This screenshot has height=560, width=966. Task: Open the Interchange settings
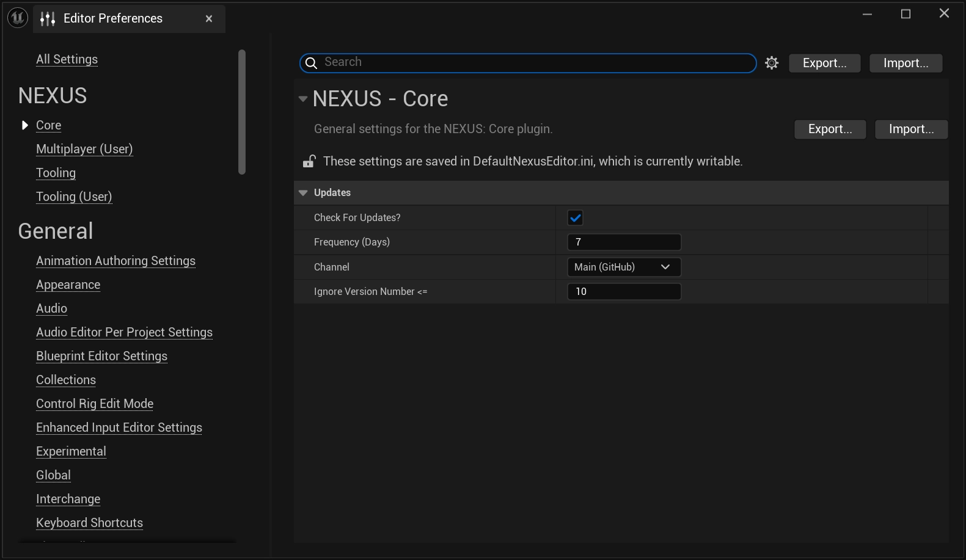click(x=68, y=499)
